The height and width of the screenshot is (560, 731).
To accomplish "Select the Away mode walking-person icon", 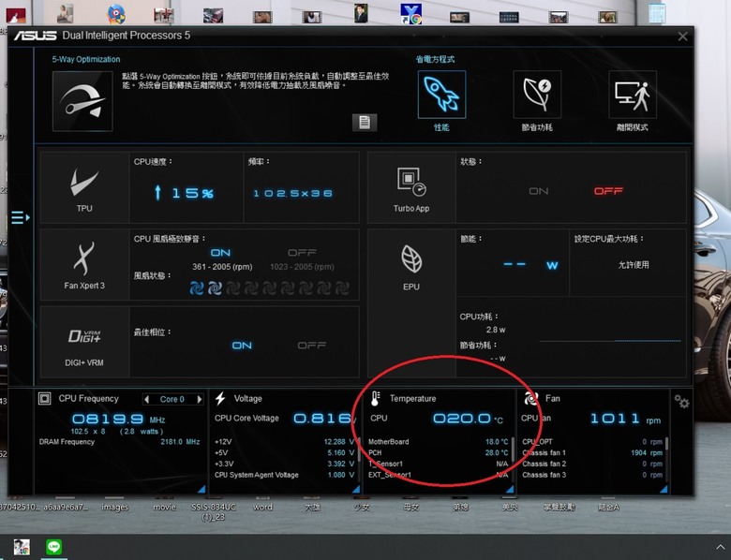I will click(x=633, y=95).
